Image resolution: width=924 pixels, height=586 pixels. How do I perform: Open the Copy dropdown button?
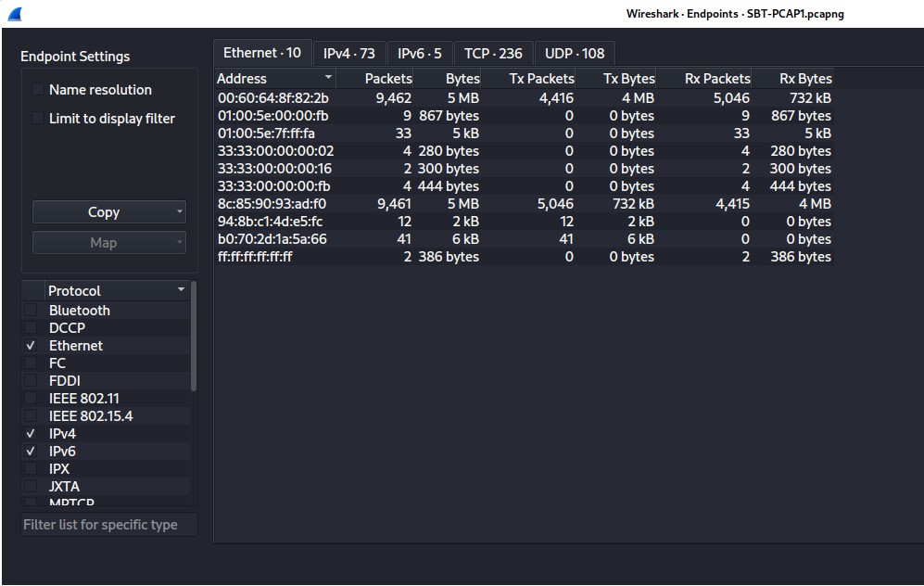[109, 212]
